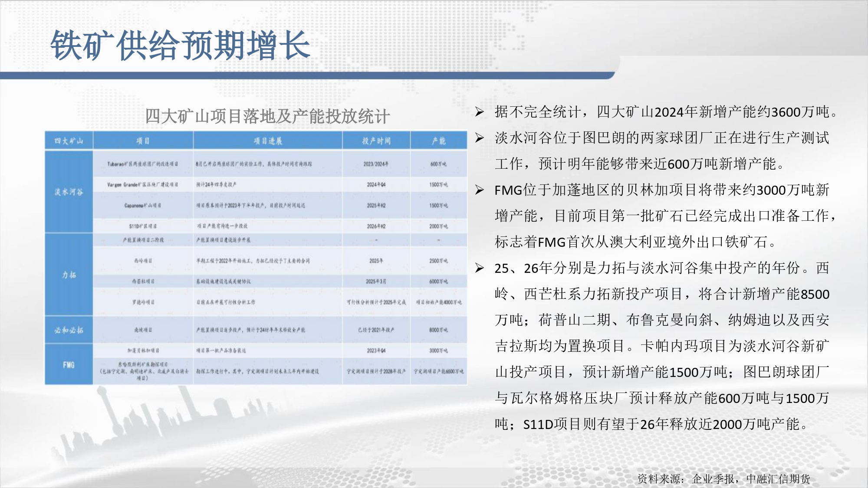The image size is (868, 488).
Task: Click the '2500万吨' capacity cell
Action: [439, 261]
